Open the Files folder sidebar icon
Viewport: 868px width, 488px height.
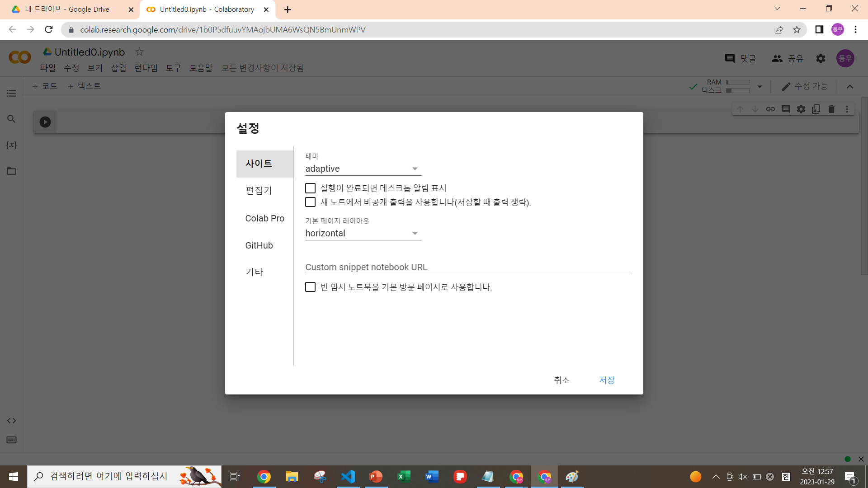[x=12, y=171]
